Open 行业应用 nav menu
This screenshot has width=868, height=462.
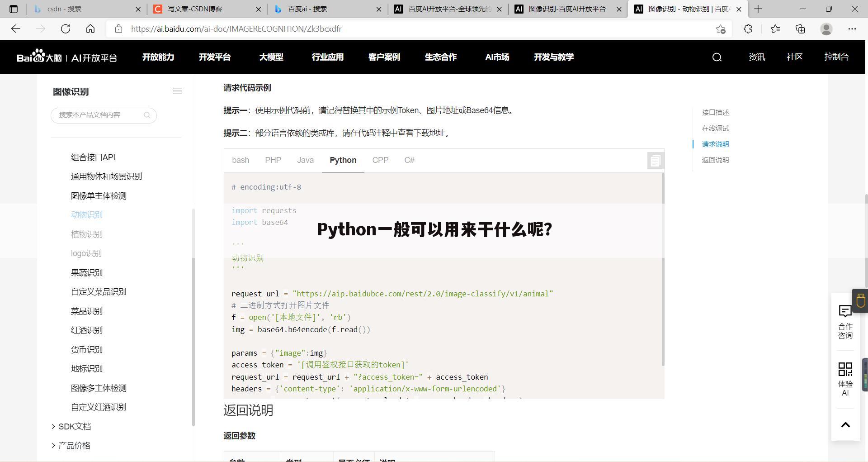click(x=328, y=57)
